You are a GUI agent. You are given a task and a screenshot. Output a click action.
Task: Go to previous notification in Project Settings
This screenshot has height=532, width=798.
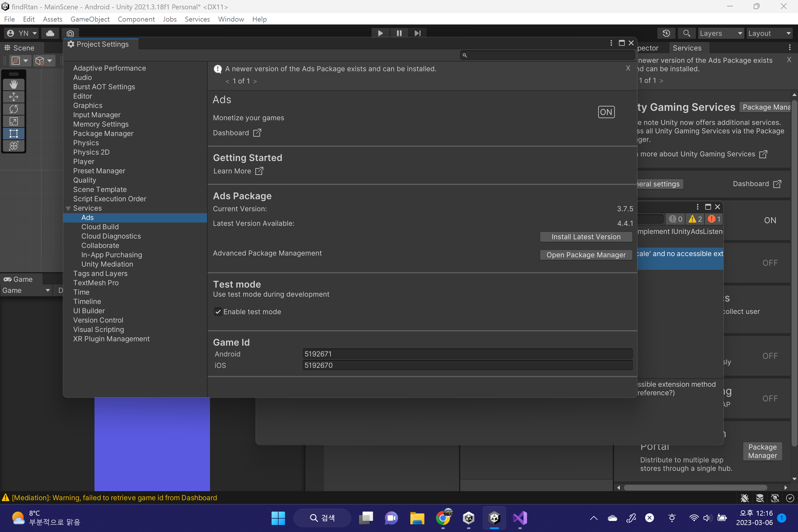point(227,81)
